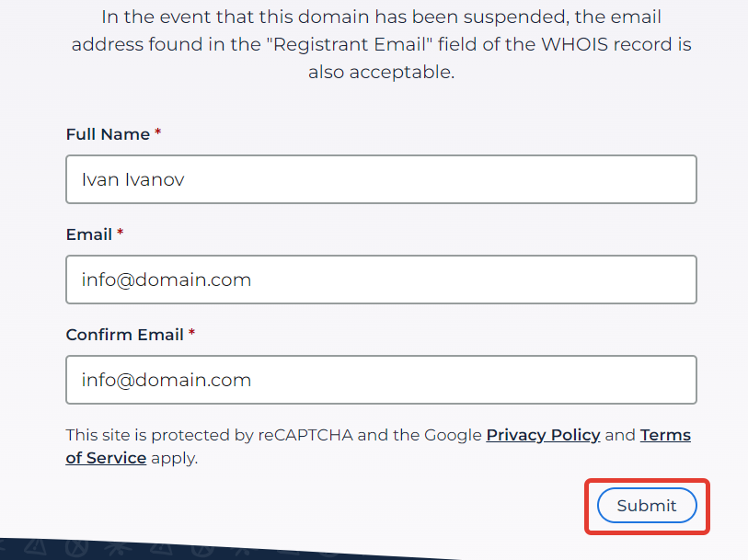
Task: Click the reCAPTCHA protection notice text
Action: (x=378, y=446)
